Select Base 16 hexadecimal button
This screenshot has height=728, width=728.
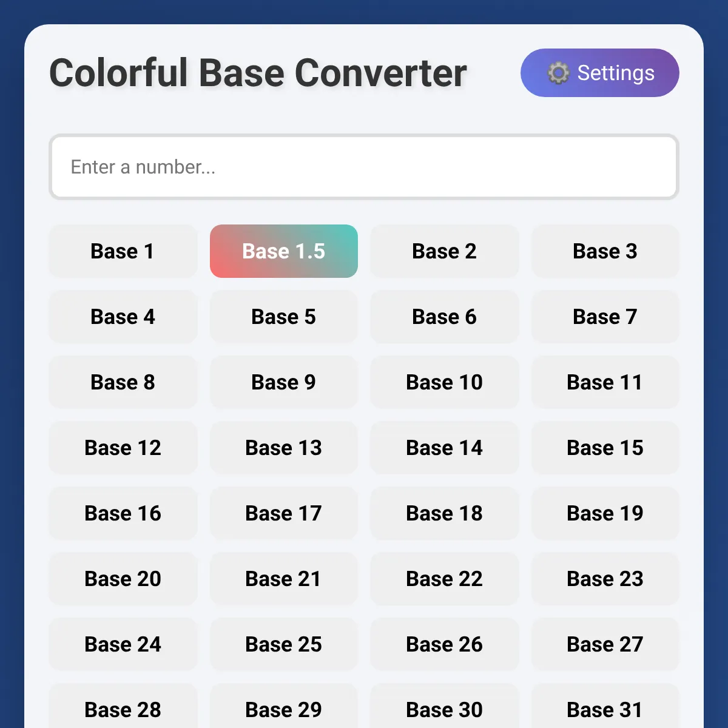(x=123, y=513)
